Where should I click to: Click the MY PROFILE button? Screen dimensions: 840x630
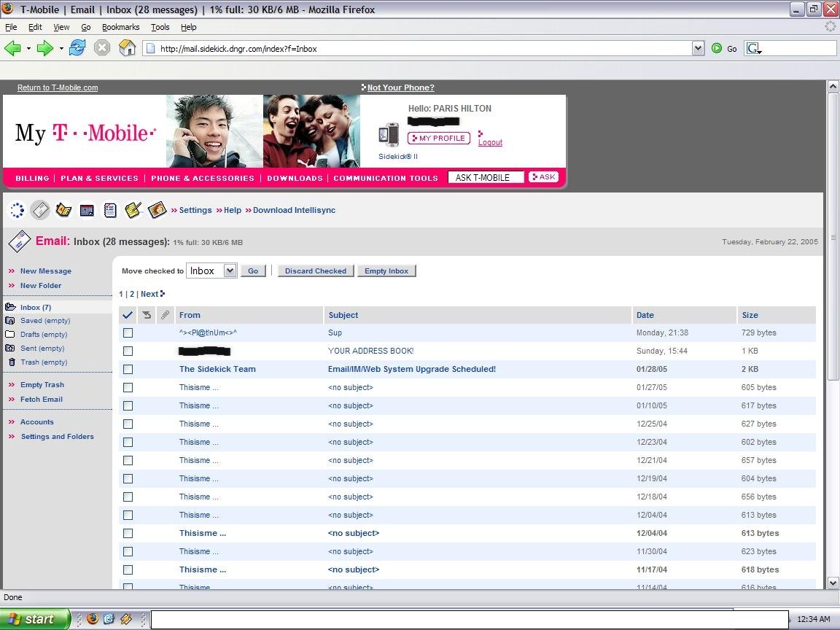point(439,139)
